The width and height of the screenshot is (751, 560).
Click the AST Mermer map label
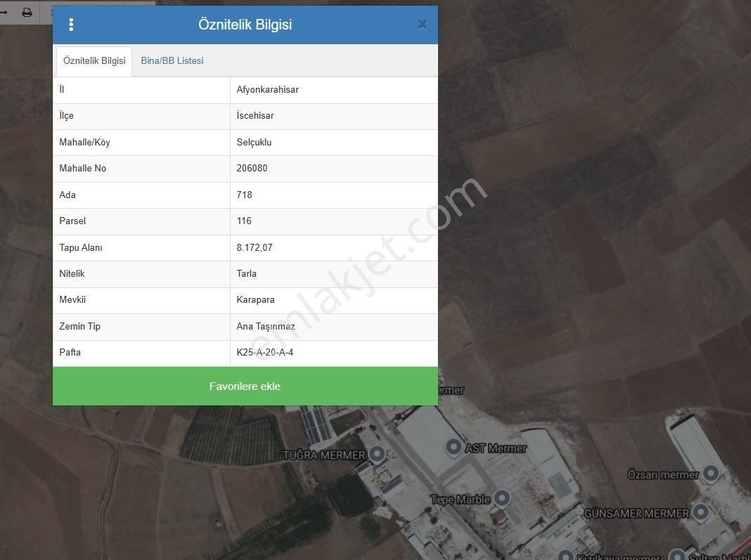click(496, 448)
